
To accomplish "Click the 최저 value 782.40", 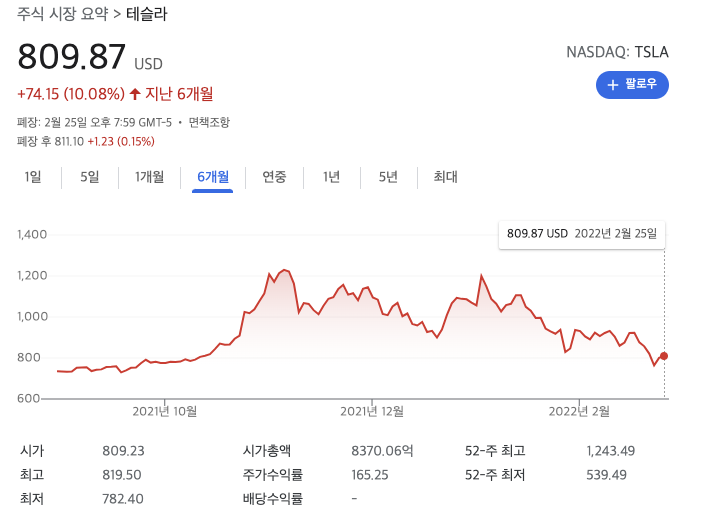I will coord(122,499).
